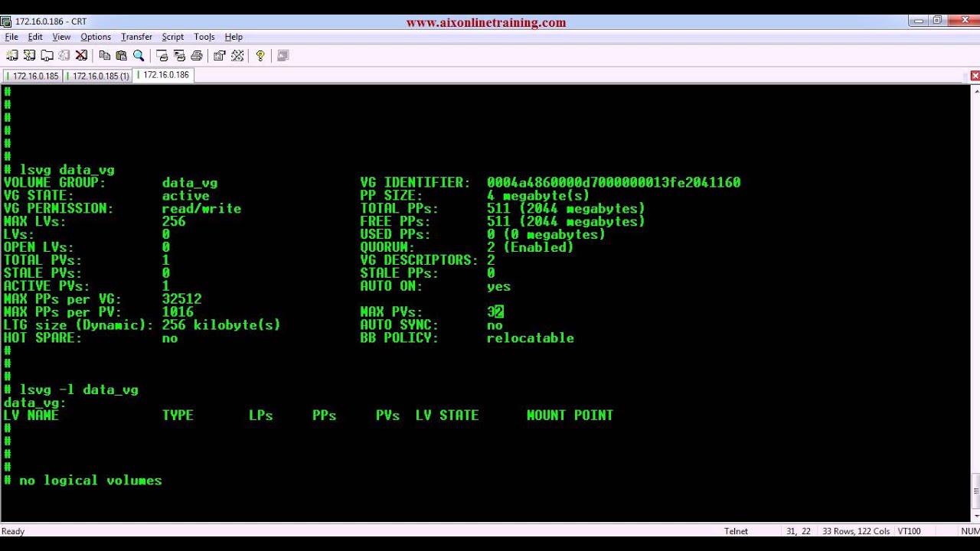The image size is (980, 551).
Task: Click the 'MOUNT POINT' column header
Action: pyautogui.click(x=570, y=415)
